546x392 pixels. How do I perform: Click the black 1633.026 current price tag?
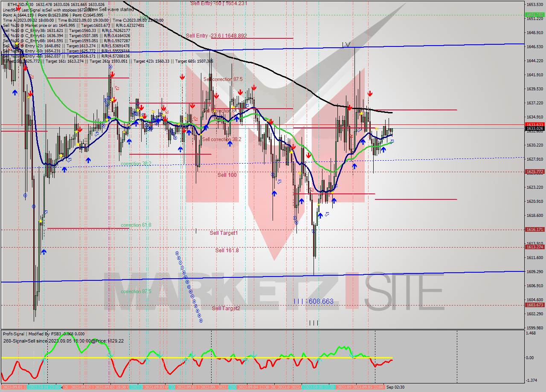click(535, 128)
